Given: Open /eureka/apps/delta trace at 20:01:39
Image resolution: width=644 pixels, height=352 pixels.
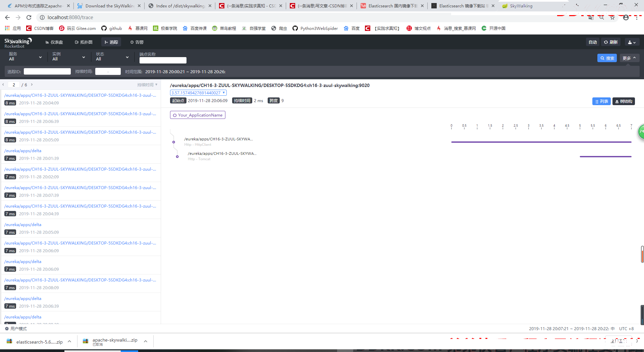Looking at the screenshot, I should (80, 154).
